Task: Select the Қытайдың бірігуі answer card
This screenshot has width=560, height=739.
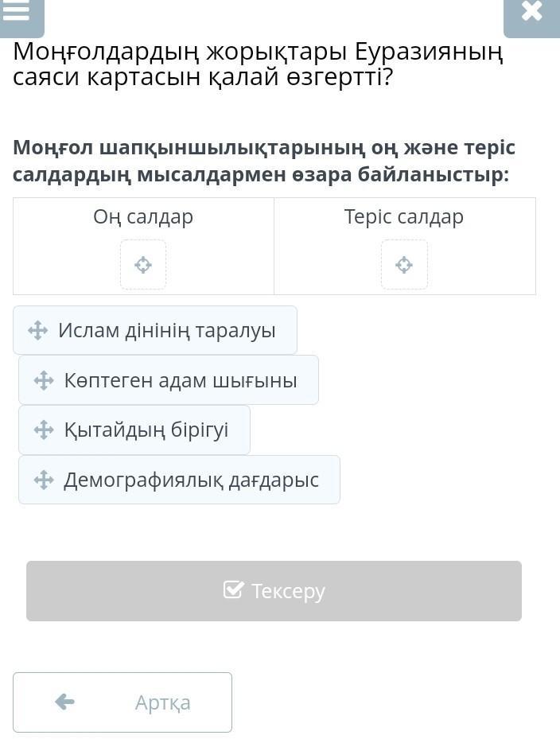Action: pos(146,430)
